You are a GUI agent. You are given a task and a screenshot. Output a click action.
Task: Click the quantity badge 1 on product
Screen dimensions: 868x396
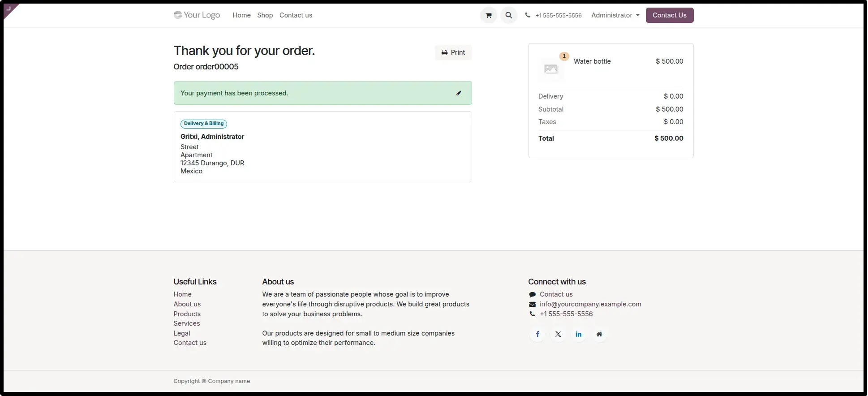pyautogui.click(x=564, y=56)
